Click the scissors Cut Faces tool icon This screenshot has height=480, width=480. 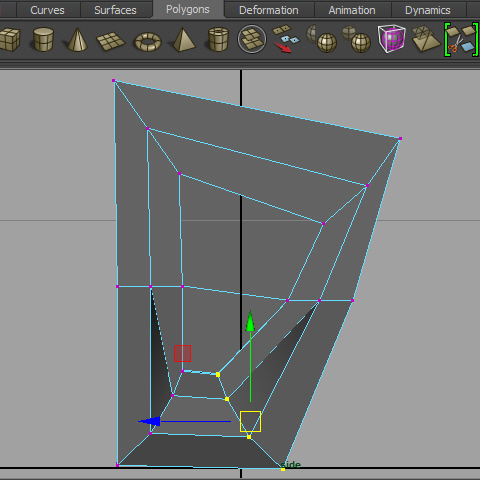pos(461,39)
